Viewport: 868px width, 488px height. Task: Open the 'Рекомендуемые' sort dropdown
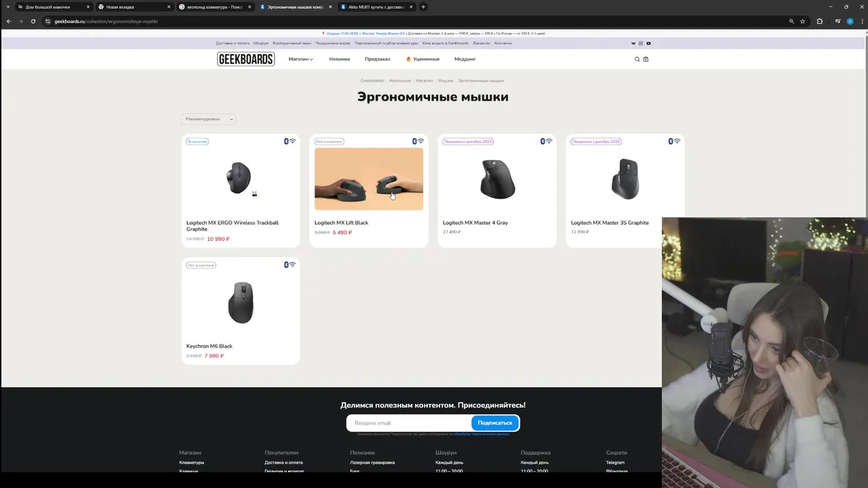coord(209,119)
